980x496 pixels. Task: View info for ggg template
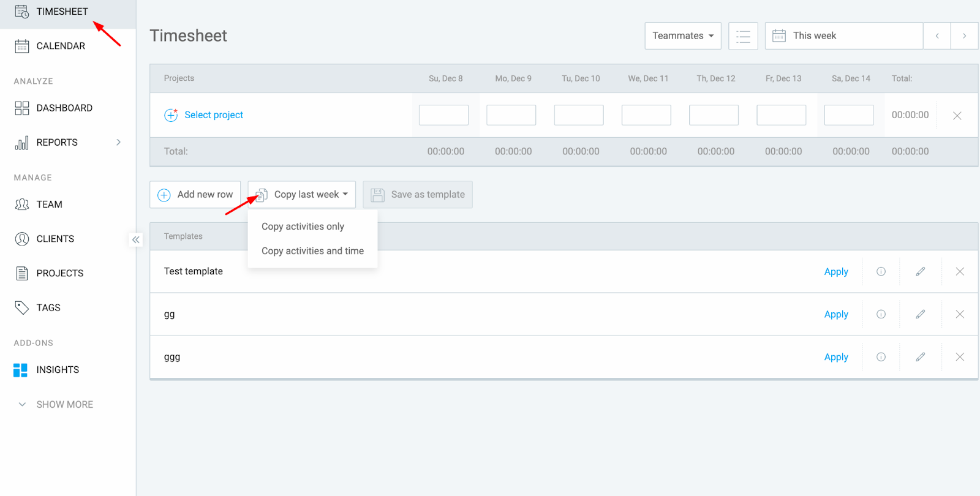click(881, 357)
